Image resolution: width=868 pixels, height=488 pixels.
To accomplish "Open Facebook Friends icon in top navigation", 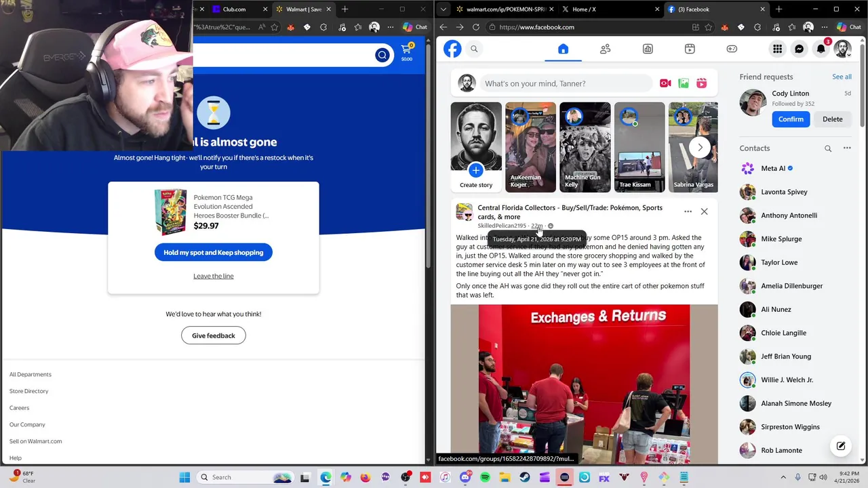I will [605, 49].
